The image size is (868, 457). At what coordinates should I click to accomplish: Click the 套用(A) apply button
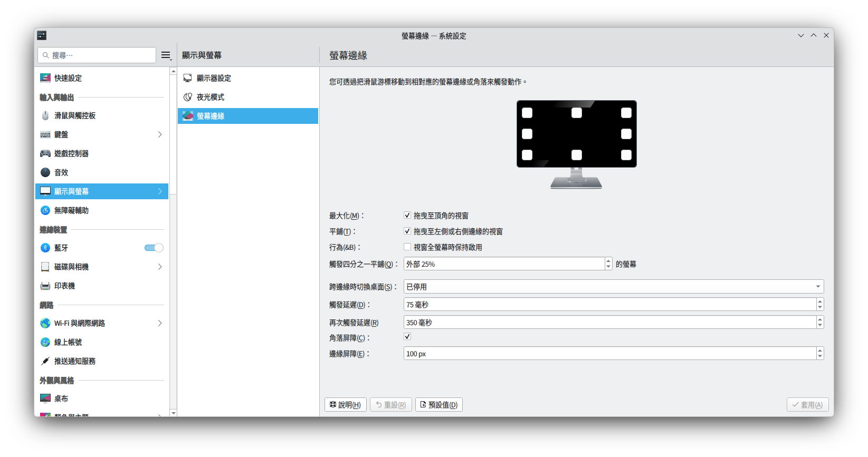tap(807, 405)
